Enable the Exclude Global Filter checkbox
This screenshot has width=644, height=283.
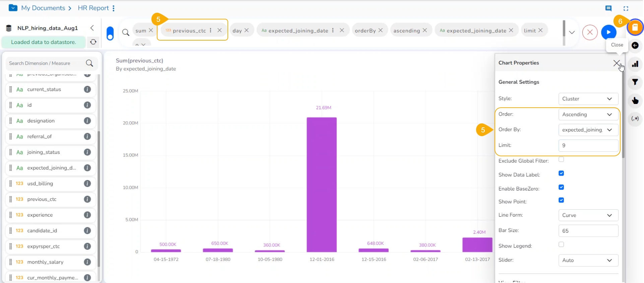(x=561, y=160)
